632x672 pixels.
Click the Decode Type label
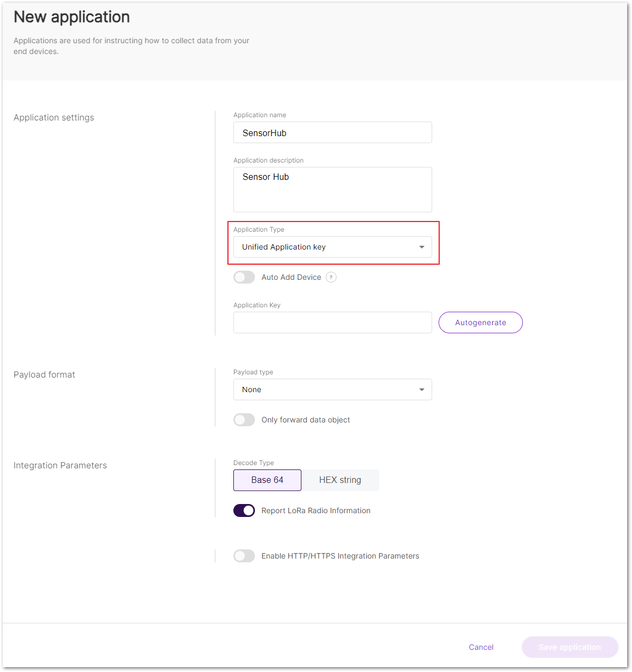pos(253,463)
